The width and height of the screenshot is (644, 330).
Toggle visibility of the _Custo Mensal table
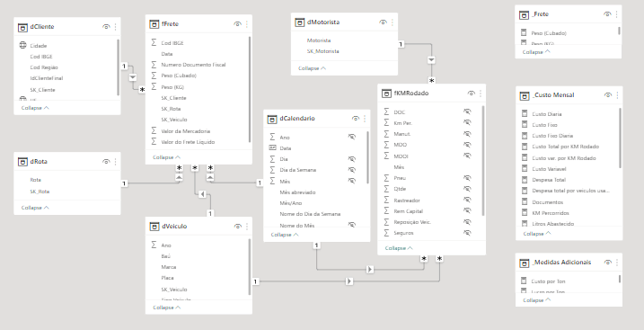point(608,95)
